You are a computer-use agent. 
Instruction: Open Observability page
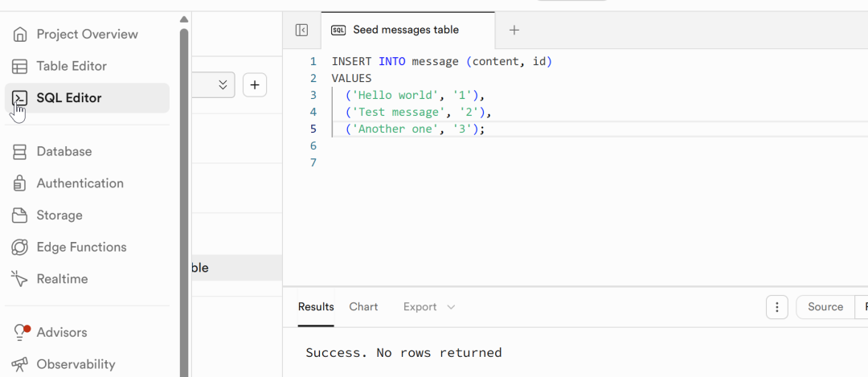(x=76, y=365)
